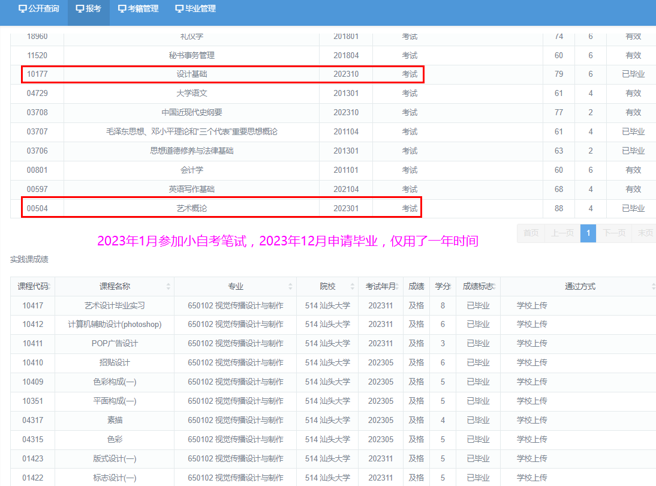656x486 pixels.
Task: Click the sort arrows on 通过方式 column
Action: pyautogui.click(x=650, y=286)
